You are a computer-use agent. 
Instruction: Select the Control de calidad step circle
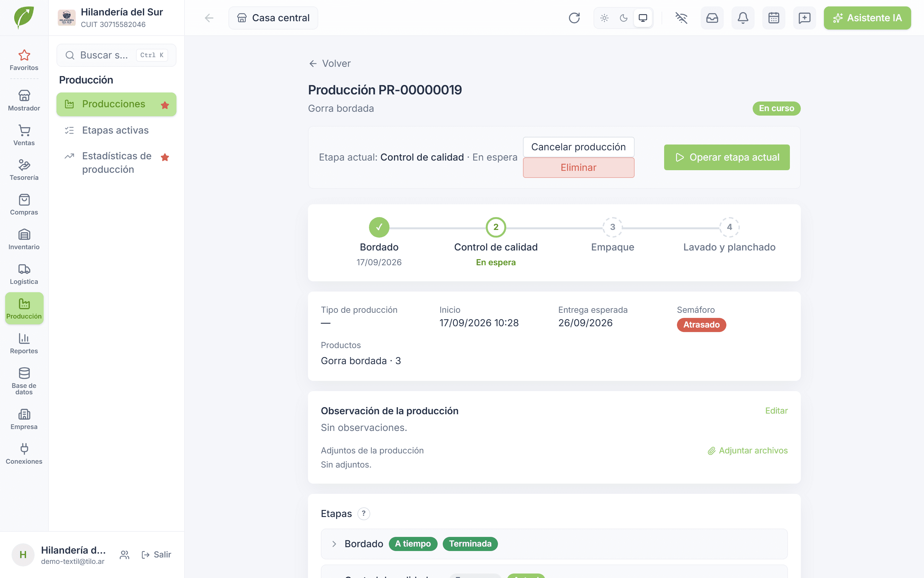point(496,227)
